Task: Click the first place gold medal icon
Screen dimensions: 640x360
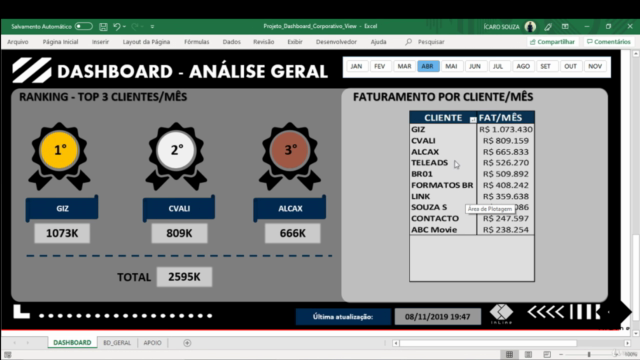Action: click(x=60, y=156)
